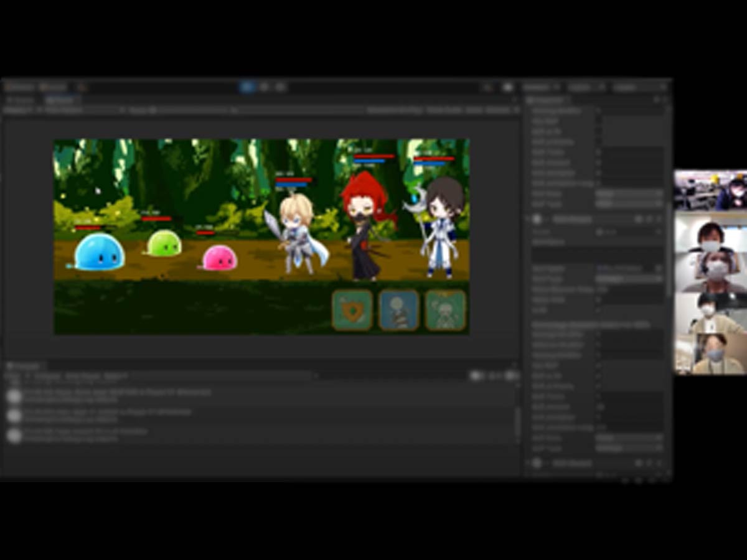Select the second Console log entry
The image size is (747, 560).
click(x=260, y=416)
